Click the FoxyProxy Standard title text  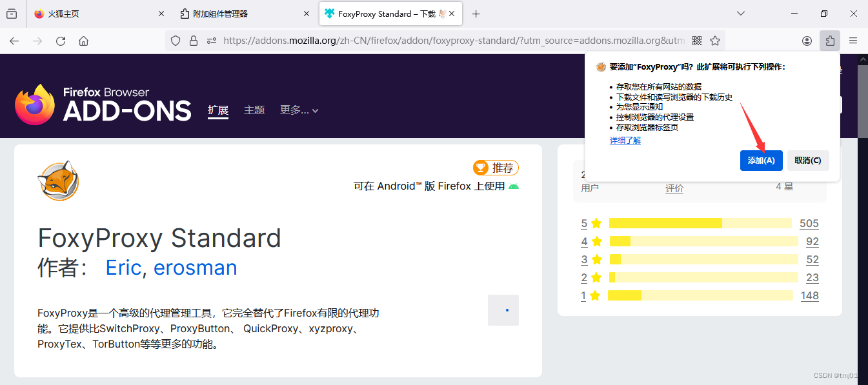[159, 238]
